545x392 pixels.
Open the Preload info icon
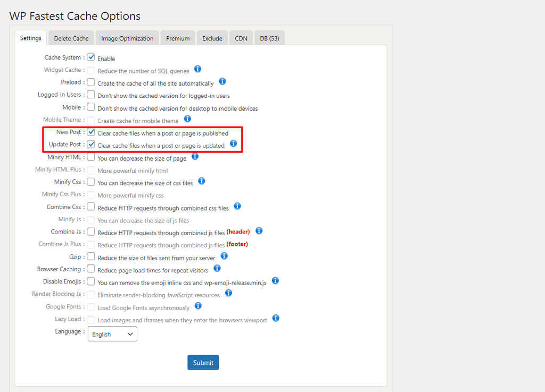[222, 81]
